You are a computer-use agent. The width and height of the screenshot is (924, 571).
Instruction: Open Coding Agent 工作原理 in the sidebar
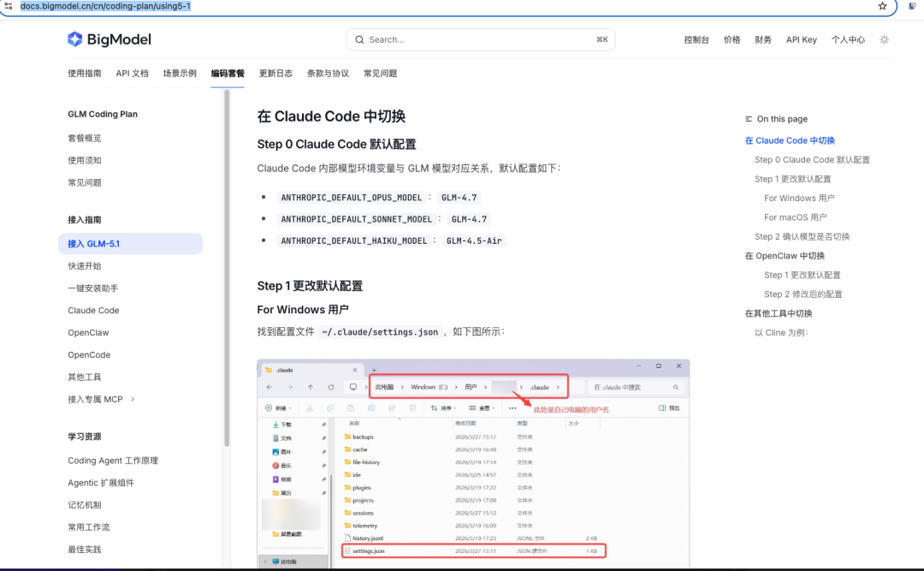coord(113,461)
